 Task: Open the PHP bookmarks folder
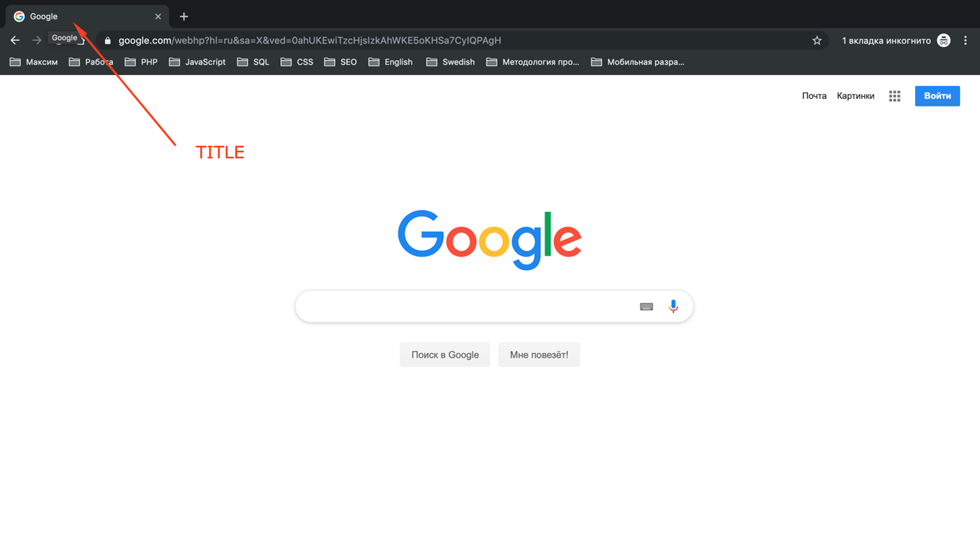pos(142,62)
